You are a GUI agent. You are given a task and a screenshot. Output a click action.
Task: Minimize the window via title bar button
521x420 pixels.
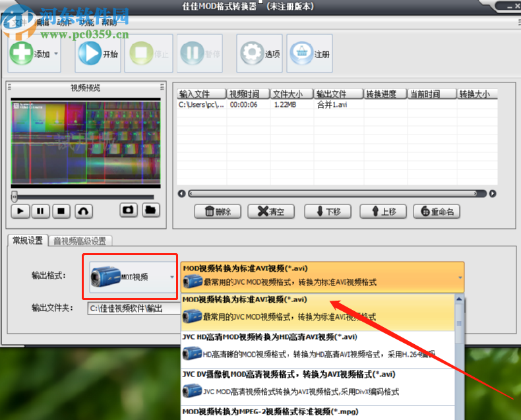(x=509, y=6)
